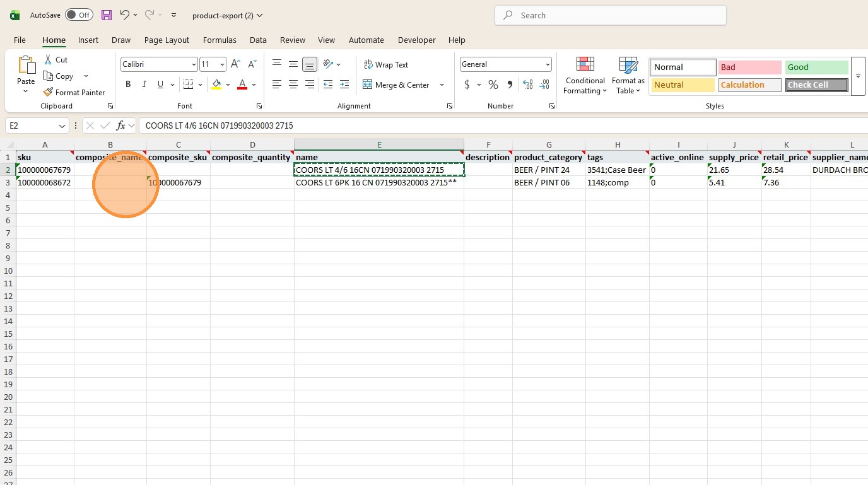Click into the formula bar
The width and height of the screenshot is (868, 485).
coord(502,126)
